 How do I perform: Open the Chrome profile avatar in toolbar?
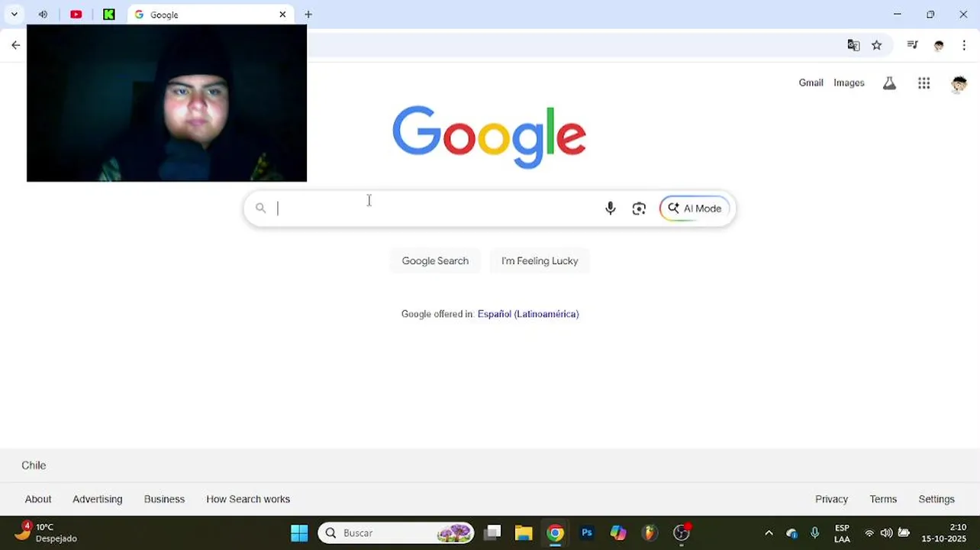[939, 45]
